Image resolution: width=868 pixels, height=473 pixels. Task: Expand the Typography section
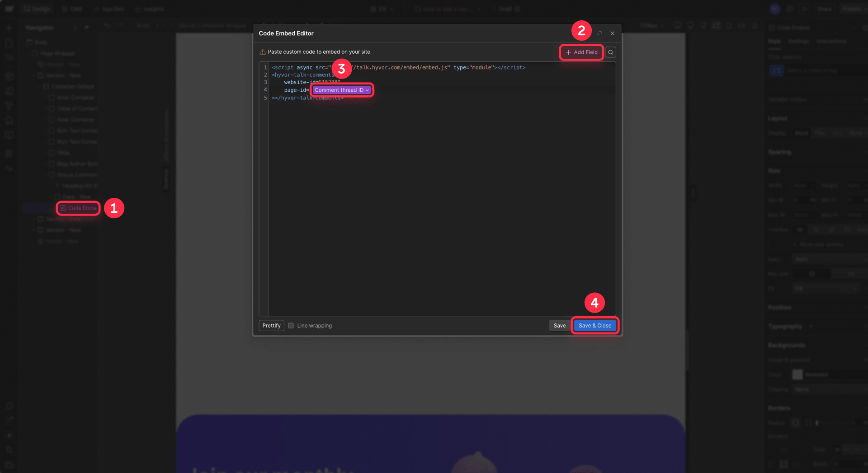pyautogui.click(x=785, y=326)
